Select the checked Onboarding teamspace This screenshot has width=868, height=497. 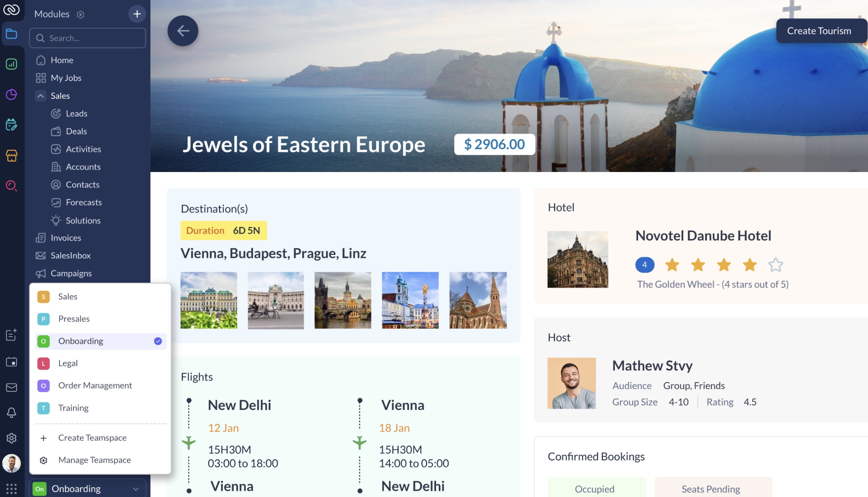point(101,341)
